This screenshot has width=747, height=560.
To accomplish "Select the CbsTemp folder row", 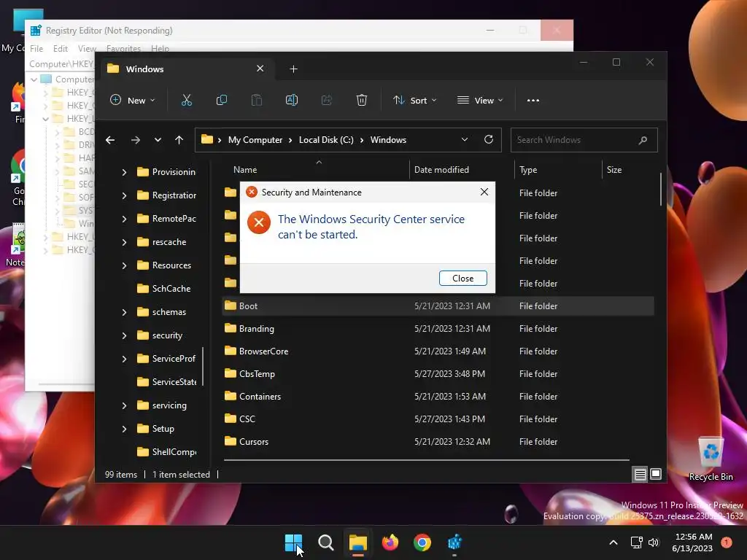I will pos(438,374).
